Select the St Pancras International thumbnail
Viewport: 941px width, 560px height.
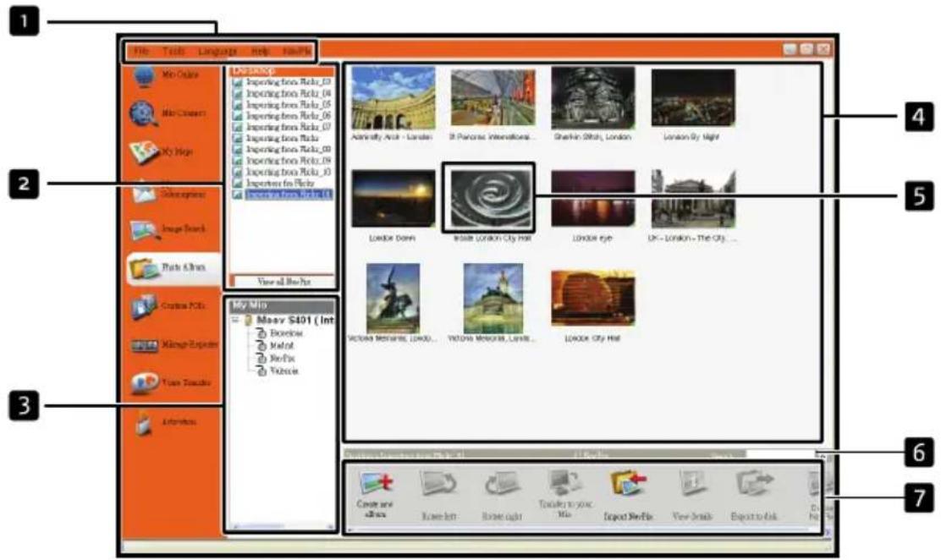pos(493,98)
